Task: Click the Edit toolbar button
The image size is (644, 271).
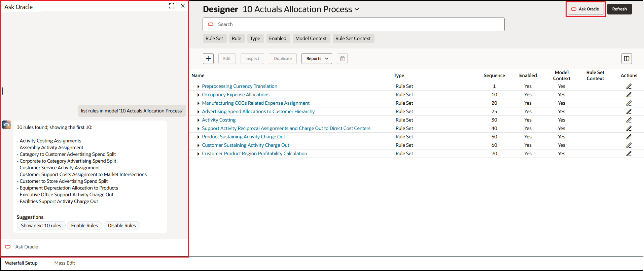Action: [227, 59]
